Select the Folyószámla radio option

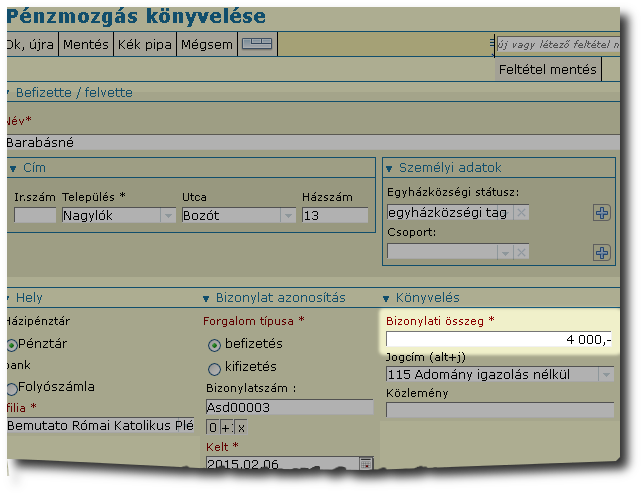(x=12, y=388)
